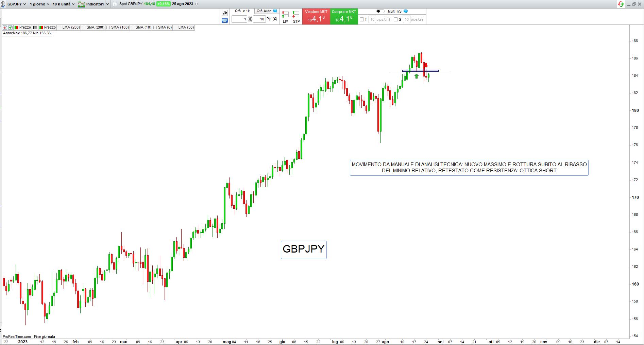Enable the SMA (100) checkbox
The width and height of the screenshot is (644, 345).
[x=108, y=28]
